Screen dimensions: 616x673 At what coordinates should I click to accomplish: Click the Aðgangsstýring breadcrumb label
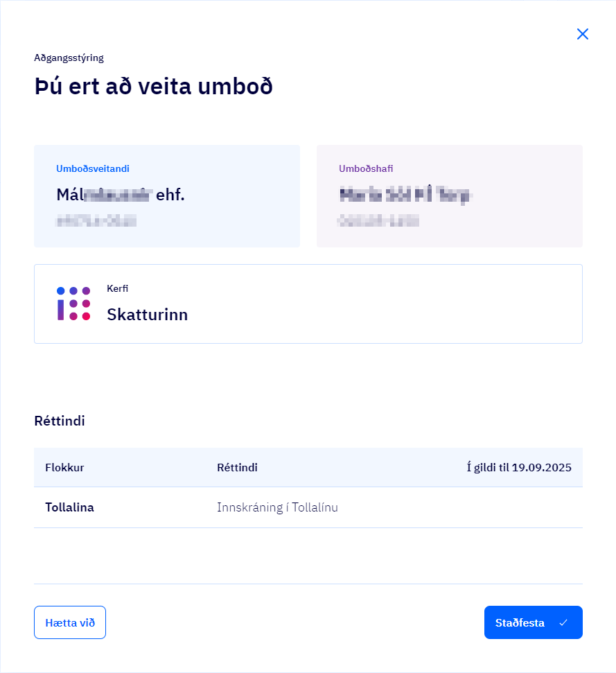[69, 58]
